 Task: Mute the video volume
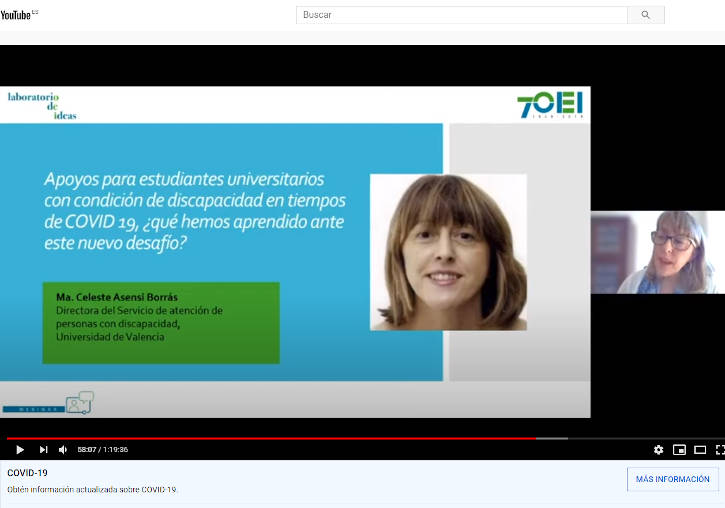coord(63,450)
